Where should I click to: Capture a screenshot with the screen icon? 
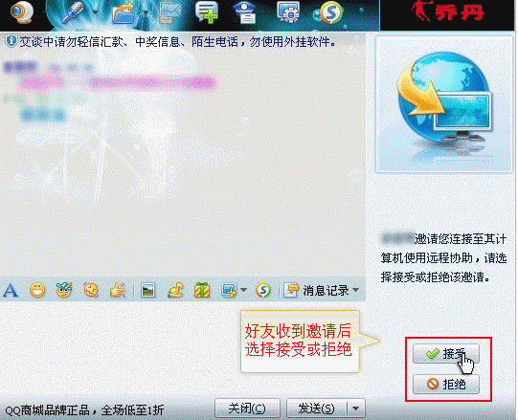(229, 290)
